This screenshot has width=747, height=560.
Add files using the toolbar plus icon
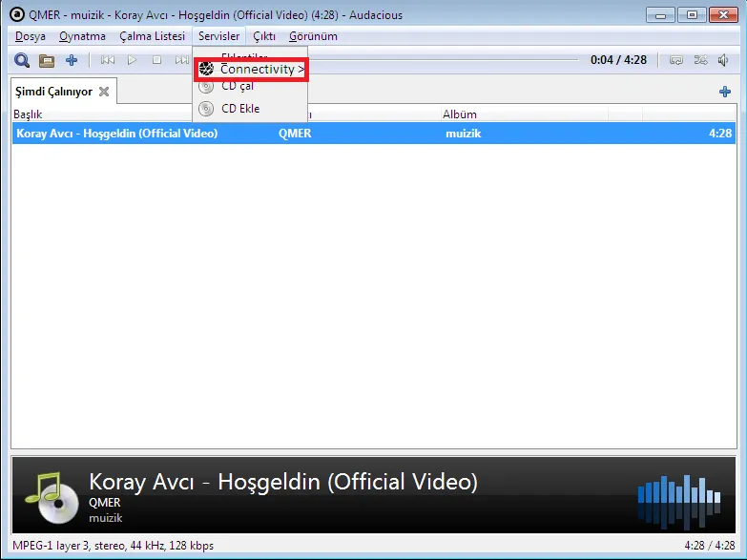click(x=72, y=60)
